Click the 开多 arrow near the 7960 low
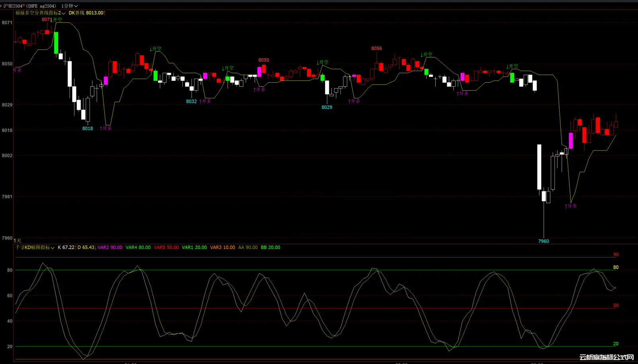The height and width of the screenshot is (364, 638). (571, 206)
